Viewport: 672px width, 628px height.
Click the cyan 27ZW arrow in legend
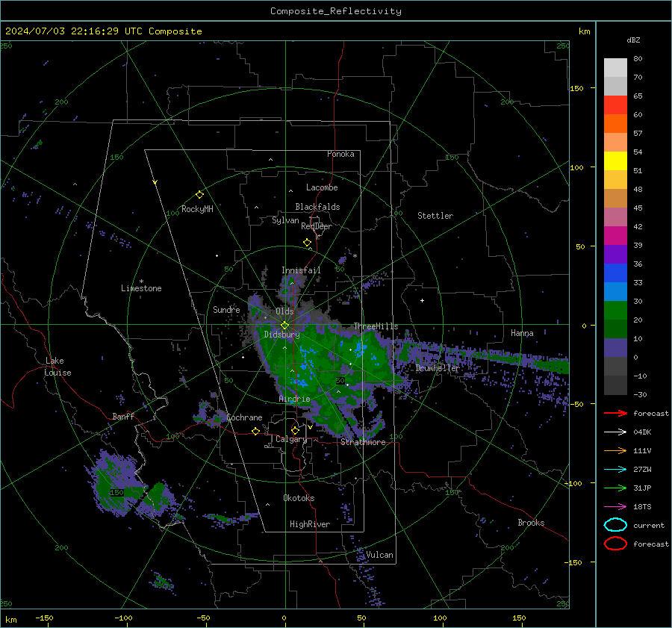click(x=615, y=470)
